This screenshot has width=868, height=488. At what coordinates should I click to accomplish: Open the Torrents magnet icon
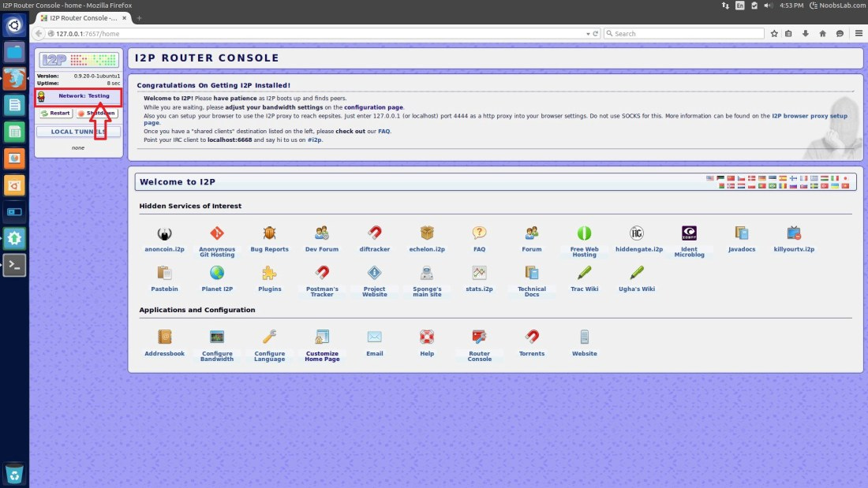pos(531,337)
